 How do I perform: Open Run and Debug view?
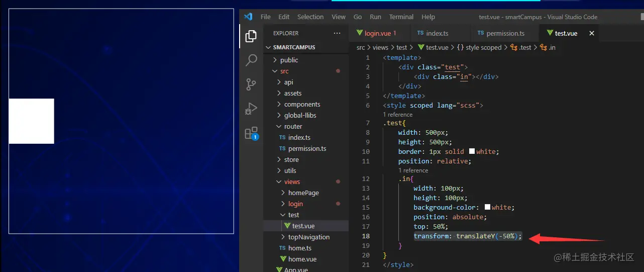pos(251,109)
